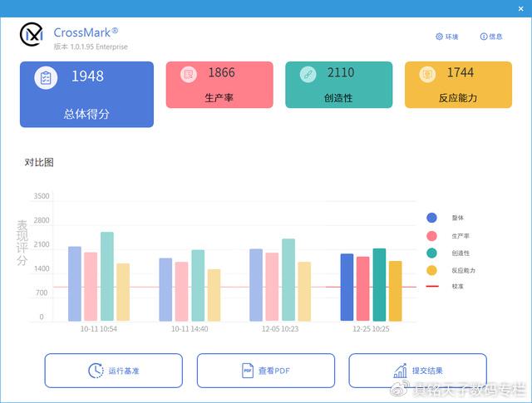Click the 10-11 14:40 run label

(190, 329)
